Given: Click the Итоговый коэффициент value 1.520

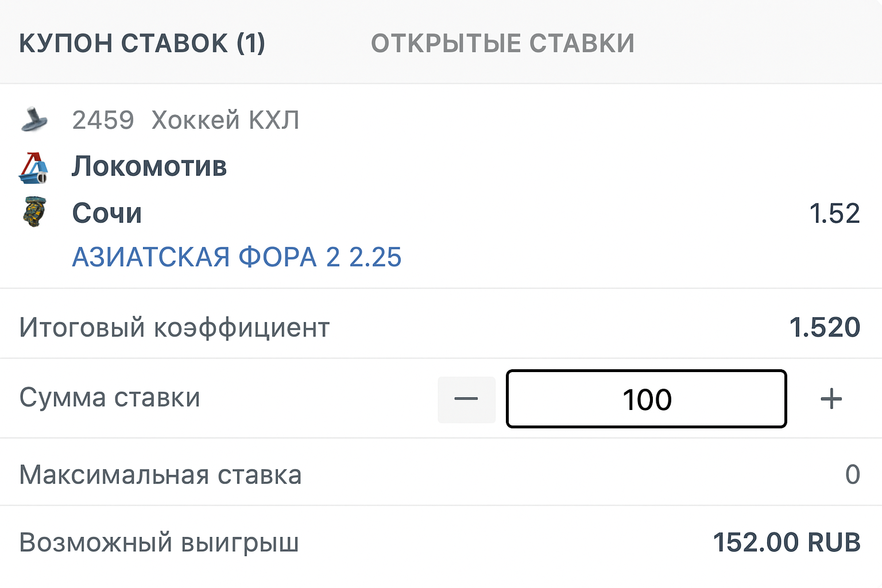Looking at the screenshot, I should (825, 327).
